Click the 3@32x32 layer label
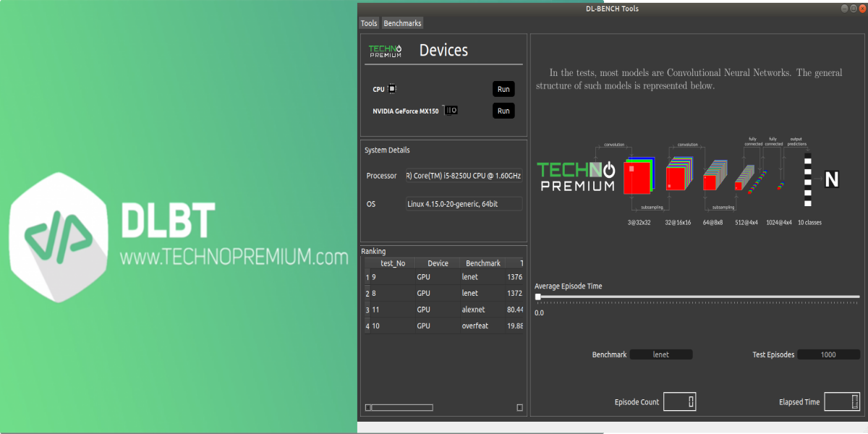 639,223
